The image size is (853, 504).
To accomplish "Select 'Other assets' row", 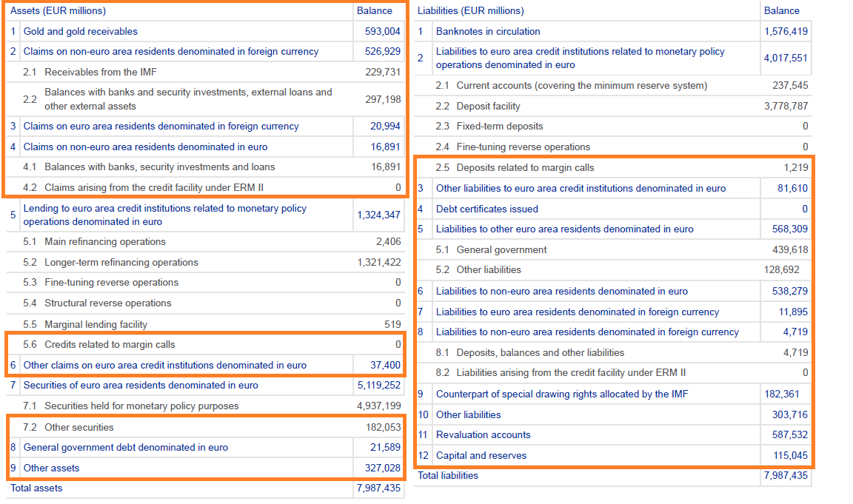I will pyautogui.click(x=51, y=468).
